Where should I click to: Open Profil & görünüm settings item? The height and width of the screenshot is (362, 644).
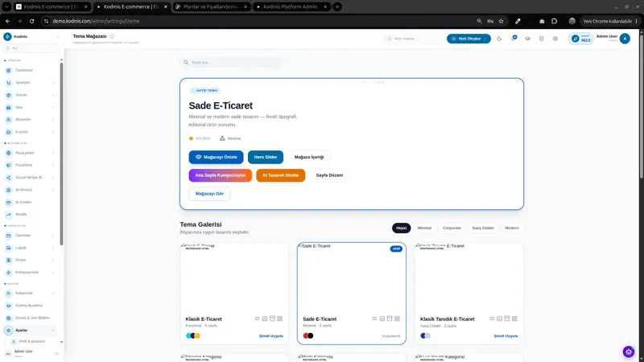(32, 341)
